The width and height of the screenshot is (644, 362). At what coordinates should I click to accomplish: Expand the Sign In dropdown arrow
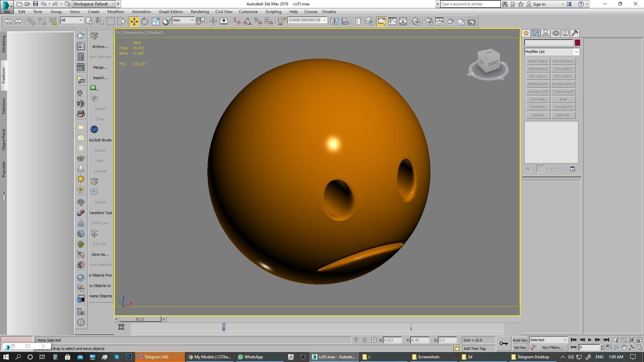(x=562, y=4)
